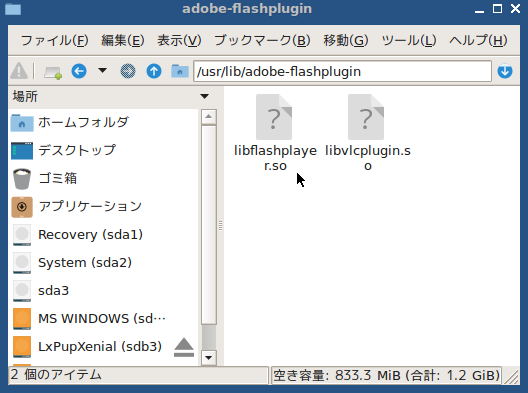Screen dimensions: 528x393
Task: Click the trash can icon
Action: (x=22, y=179)
